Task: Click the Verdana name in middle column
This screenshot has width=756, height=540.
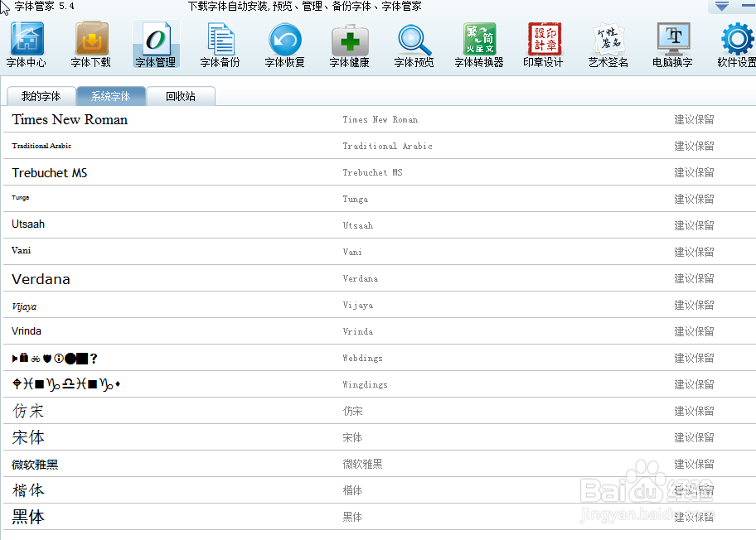Action: tap(360, 278)
